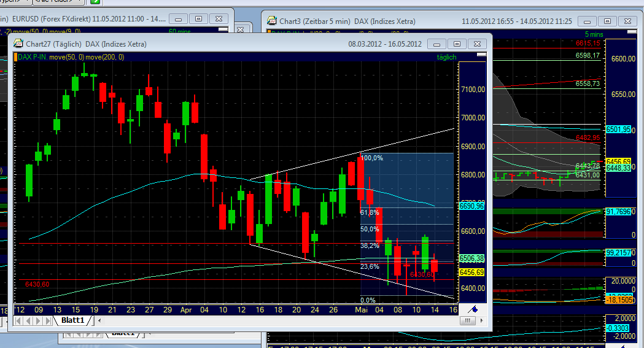The height and width of the screenshot is (348, 644).
Task: Click the EURUSD (Forex FXdirekt) title text
Action: [52, 19]
